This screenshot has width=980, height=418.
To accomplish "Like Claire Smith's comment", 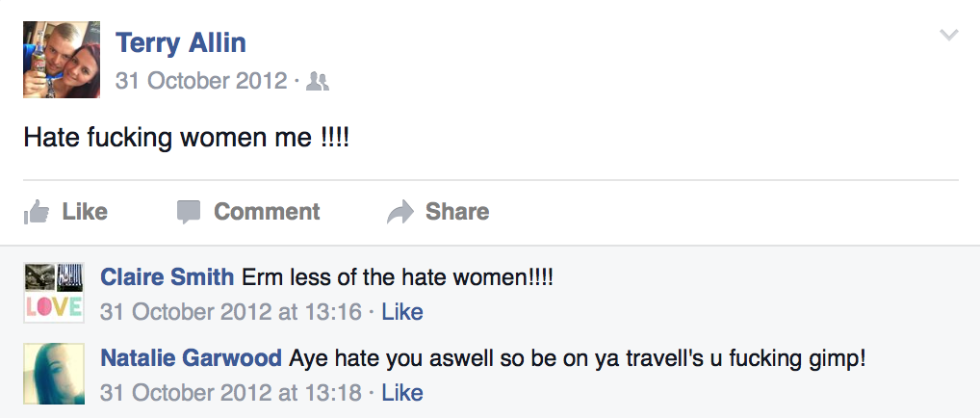I will pos(402,312).
